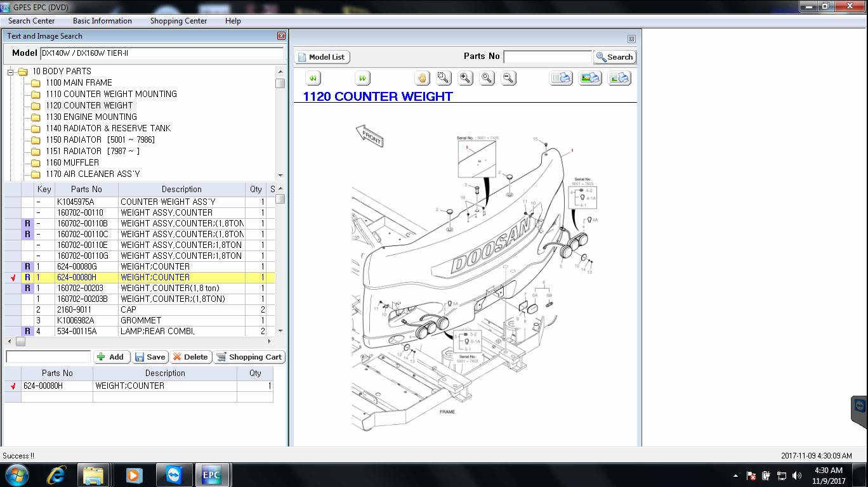Click the parts table scroll-right arrow

[270, 341]
